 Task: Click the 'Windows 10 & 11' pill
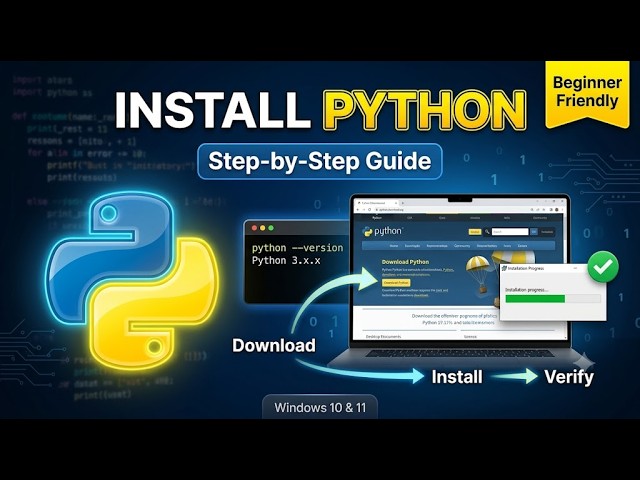320,407
